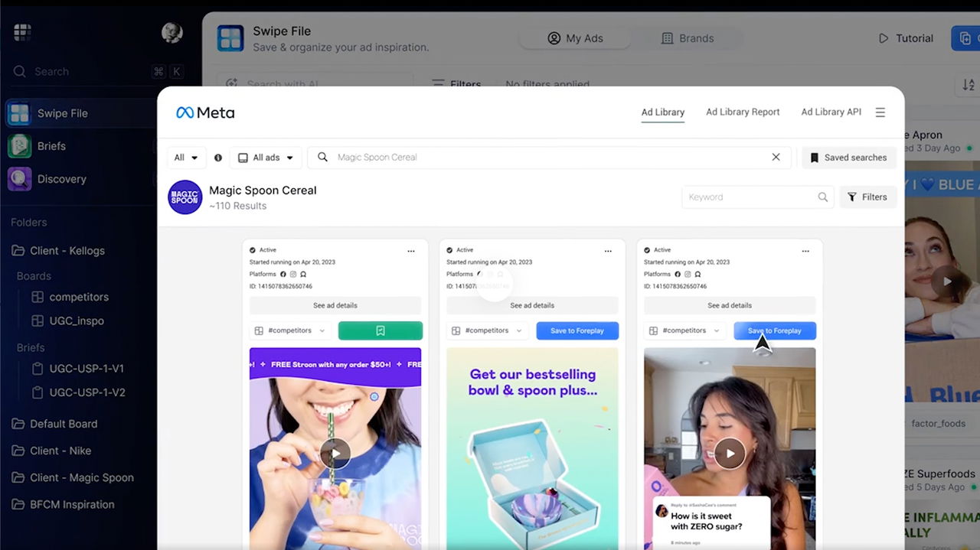See ad details for first ad
The width and height of the screenshot is (980, 550).
[x=335, y=305]
